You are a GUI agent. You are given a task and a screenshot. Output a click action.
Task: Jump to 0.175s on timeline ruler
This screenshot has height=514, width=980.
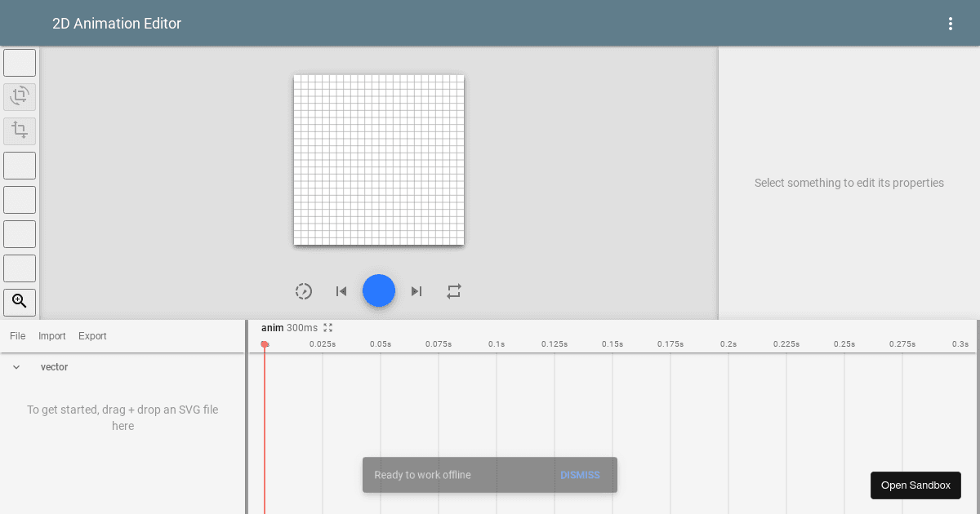[x=670, y=344]
